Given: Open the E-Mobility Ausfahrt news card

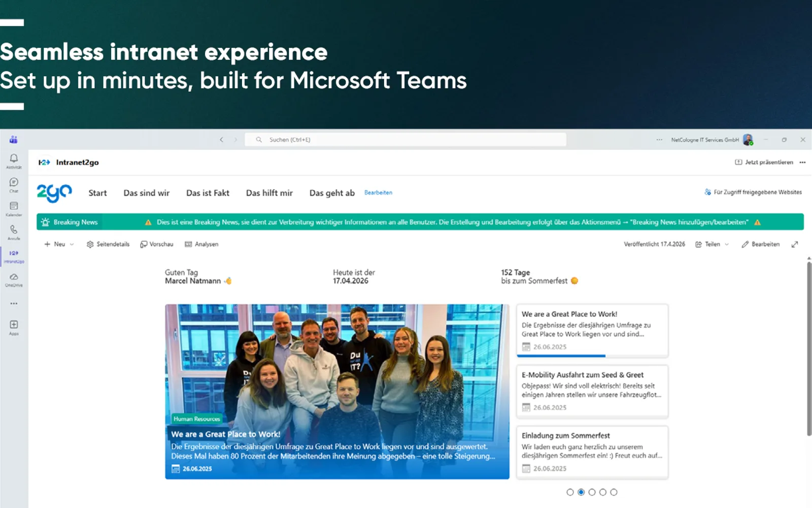Looking at the screenshot, I should click(x=592, y=391).
